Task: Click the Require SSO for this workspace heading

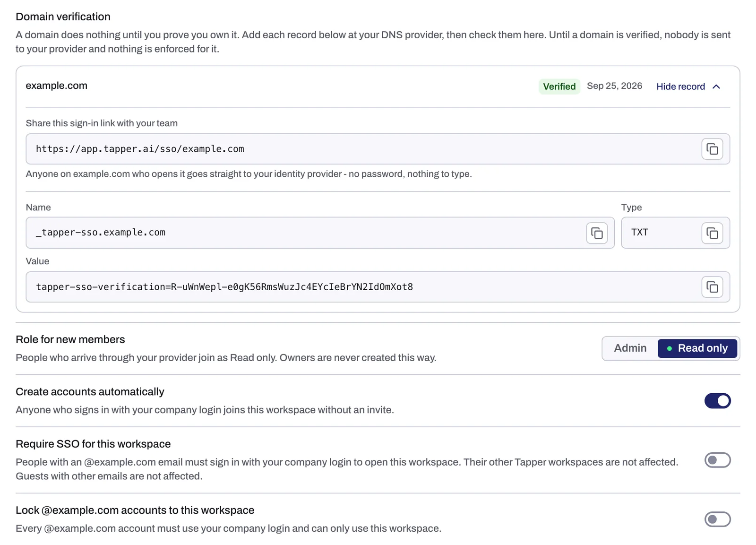Action: tap(93, 444)
